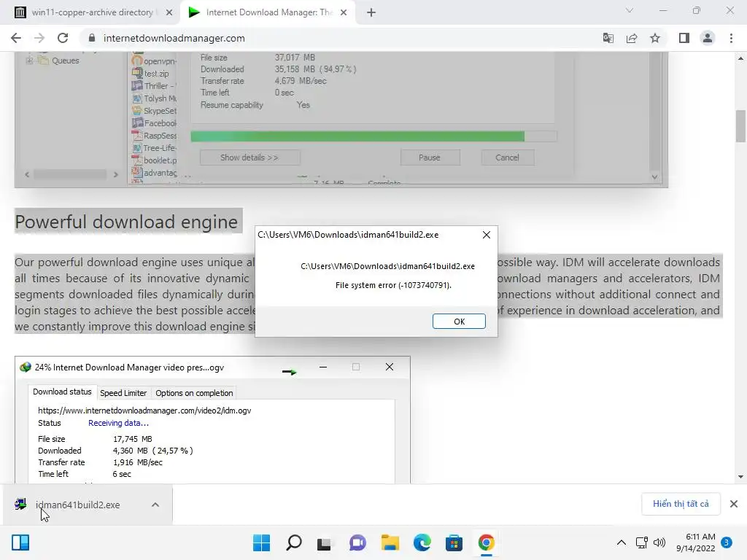
Task: Open the volume tray icon
Action: pos(659,542)
